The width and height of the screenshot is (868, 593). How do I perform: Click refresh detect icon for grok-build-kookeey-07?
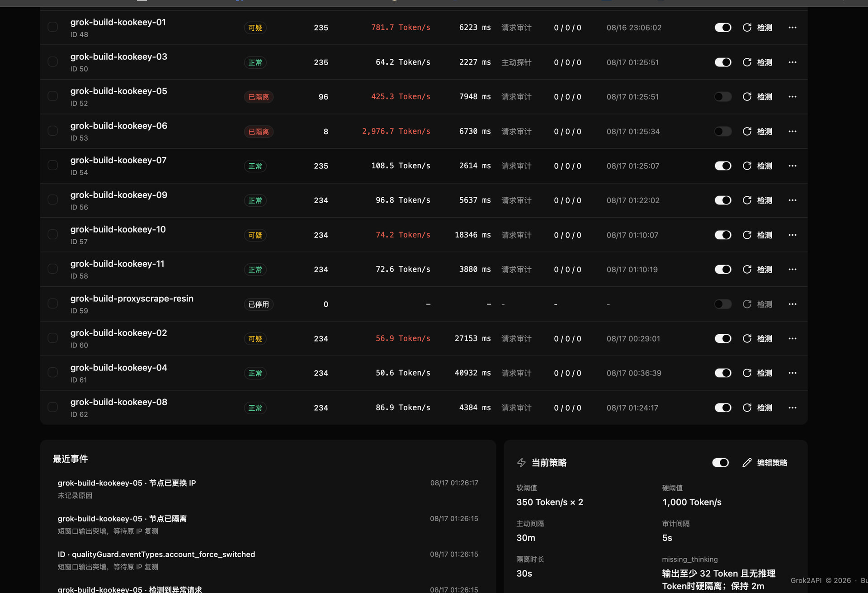[x=747, y=166]
